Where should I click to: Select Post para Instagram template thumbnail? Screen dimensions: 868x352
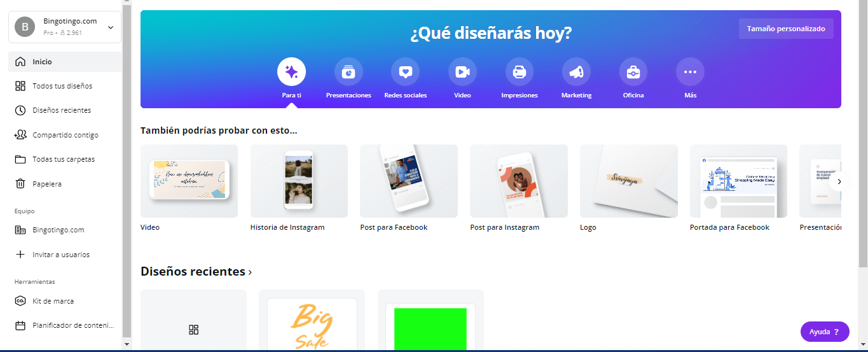tap(519, 181)
